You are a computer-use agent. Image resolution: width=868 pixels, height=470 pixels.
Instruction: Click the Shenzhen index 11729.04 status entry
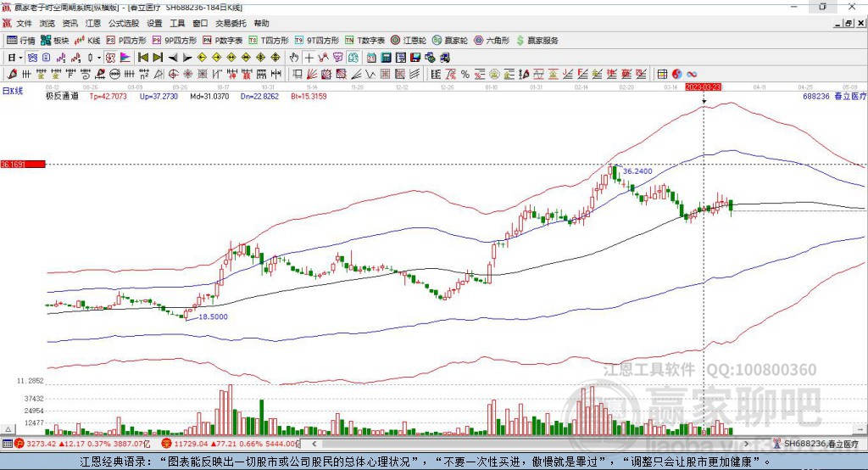click(x=231, y=444)
